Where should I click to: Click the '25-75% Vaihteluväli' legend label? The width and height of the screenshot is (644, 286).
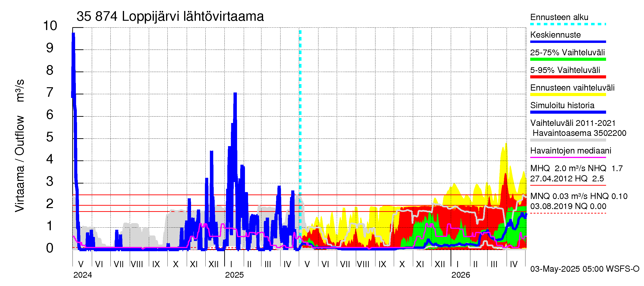567,52
